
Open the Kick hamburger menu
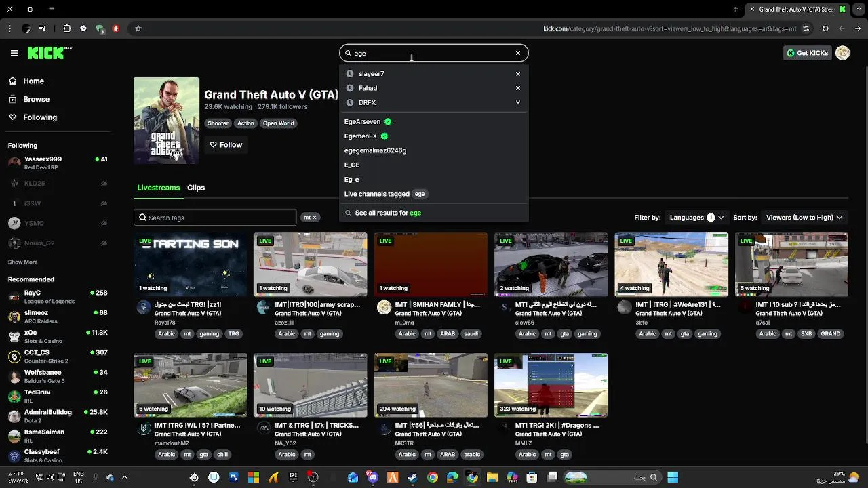point(14,53)
